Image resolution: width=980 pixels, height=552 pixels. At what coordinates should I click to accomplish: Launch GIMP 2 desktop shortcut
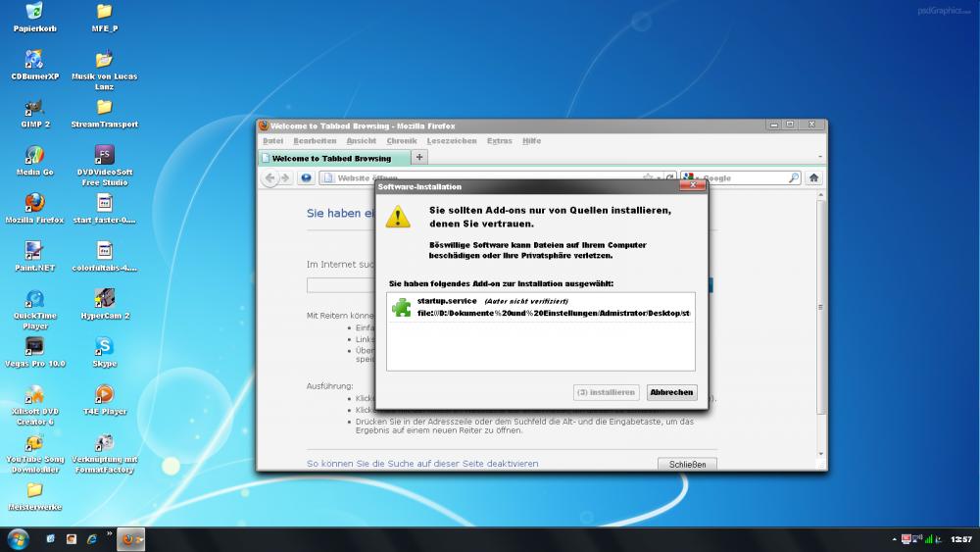tap(34, 113)
